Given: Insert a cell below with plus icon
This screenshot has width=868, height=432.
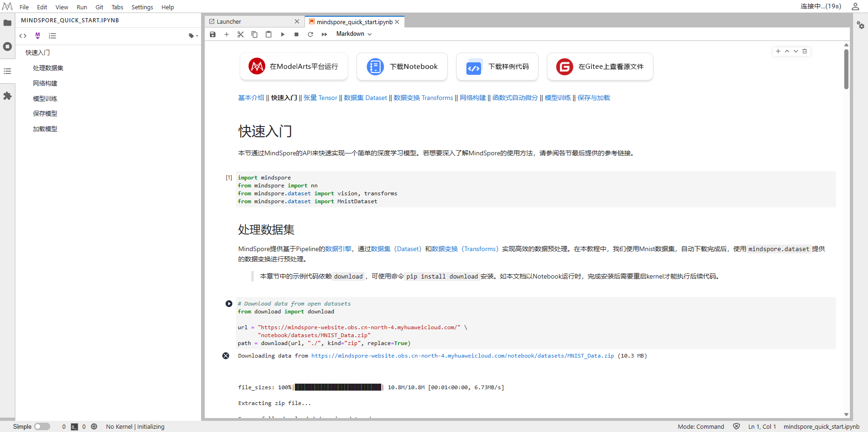Looking at the screenshot, I should click(x=227, y=34).
